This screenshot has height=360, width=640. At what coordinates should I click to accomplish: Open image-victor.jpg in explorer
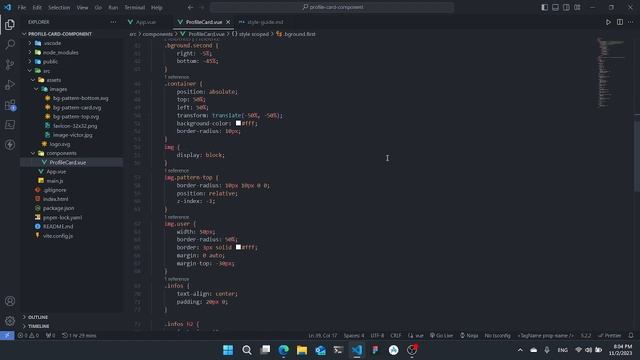(x=73, y=135)
